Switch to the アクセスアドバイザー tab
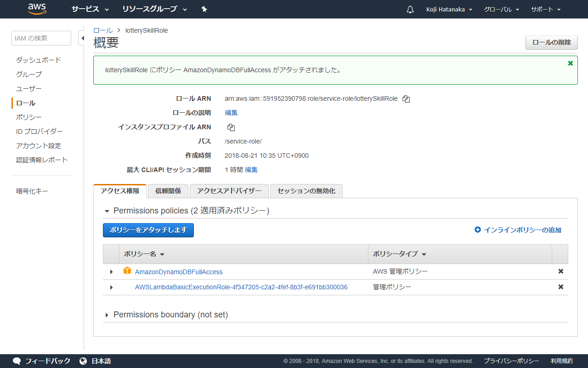 (x=229, y=191)
